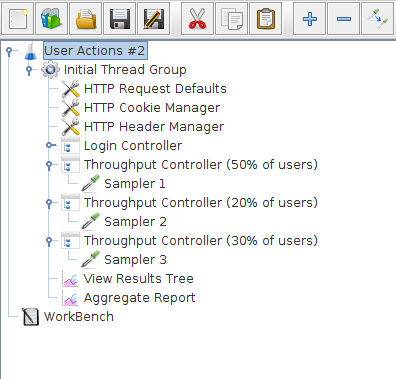Viewport: 396px width, 379px height.
Task: Expand the Login Controller node
Action: click(x=50, y=145)
